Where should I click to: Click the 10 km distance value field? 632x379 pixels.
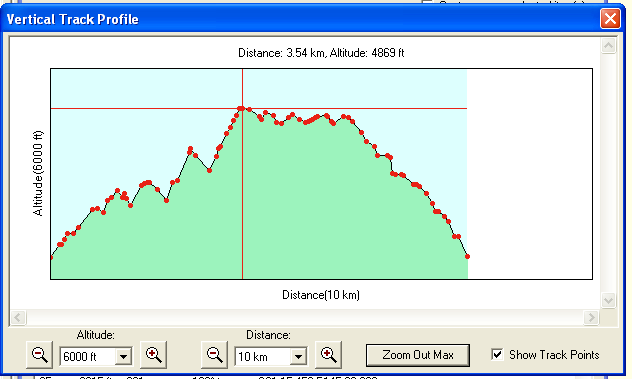tap(263, 356)
